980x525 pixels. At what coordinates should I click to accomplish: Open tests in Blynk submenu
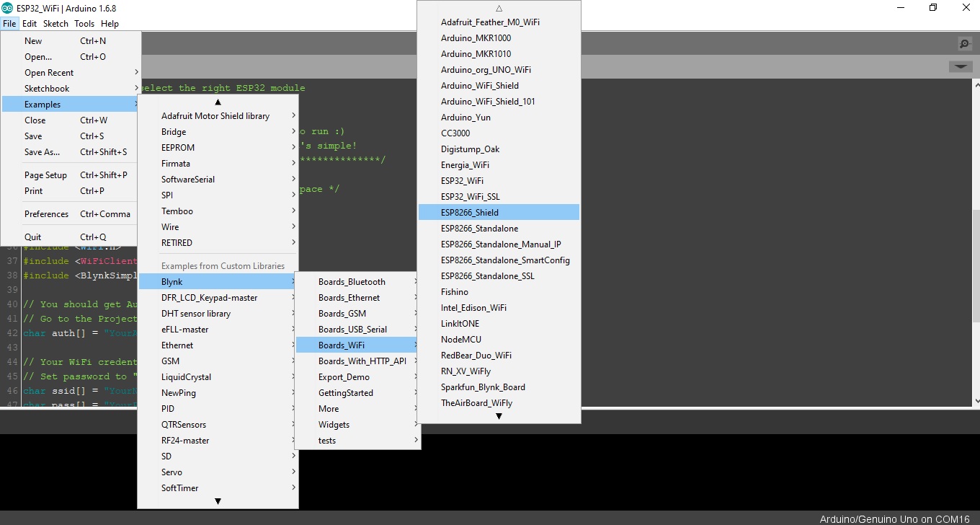357,441
